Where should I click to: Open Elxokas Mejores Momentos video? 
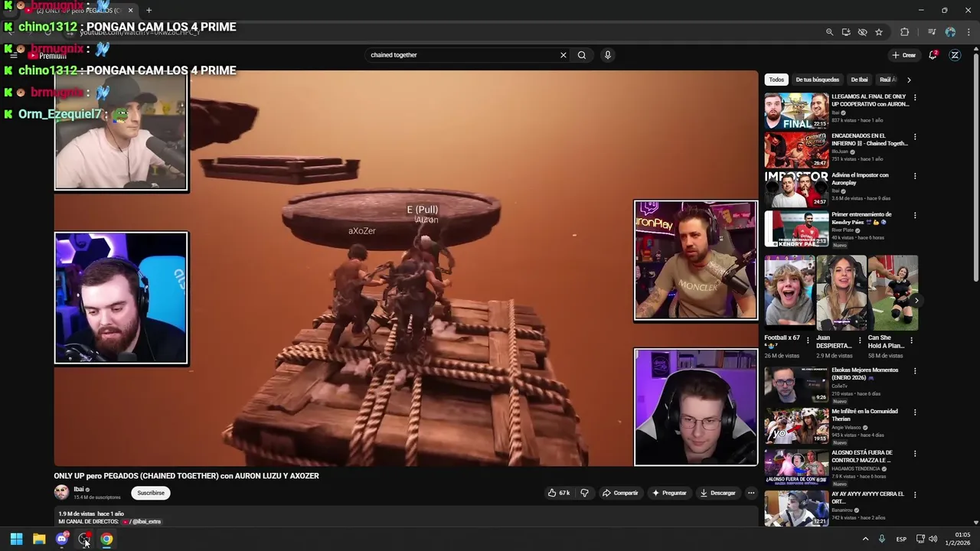[x=796, y=384]
